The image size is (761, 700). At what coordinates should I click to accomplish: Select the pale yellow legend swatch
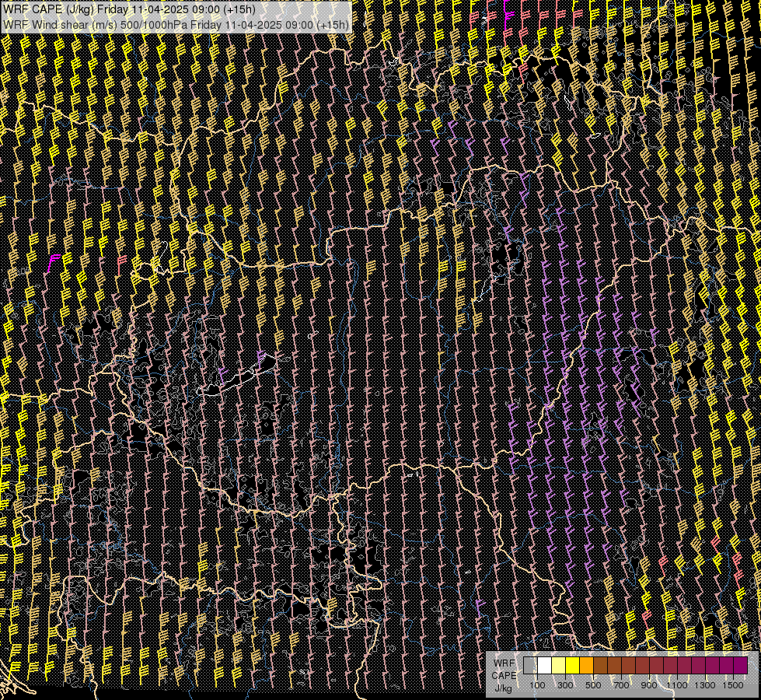[559, 665]
